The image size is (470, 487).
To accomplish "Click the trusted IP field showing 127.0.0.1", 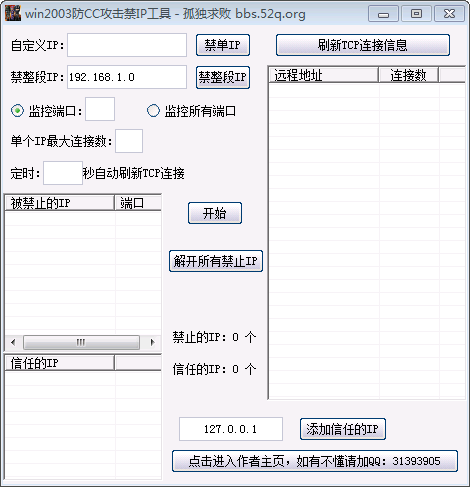I will pyautogui.click(x=231, y=429).
